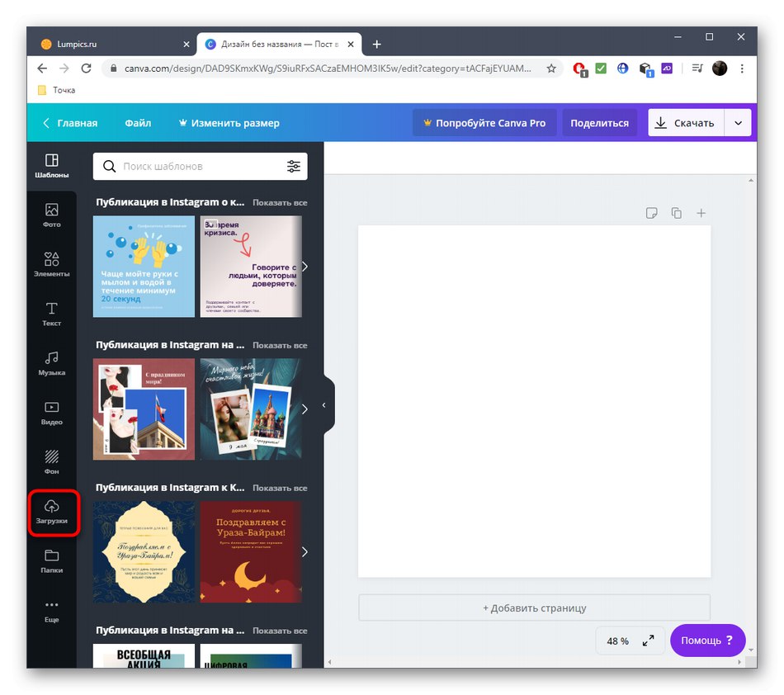Click Добавить страницу button
784x695 pixels.
[534, 608]
